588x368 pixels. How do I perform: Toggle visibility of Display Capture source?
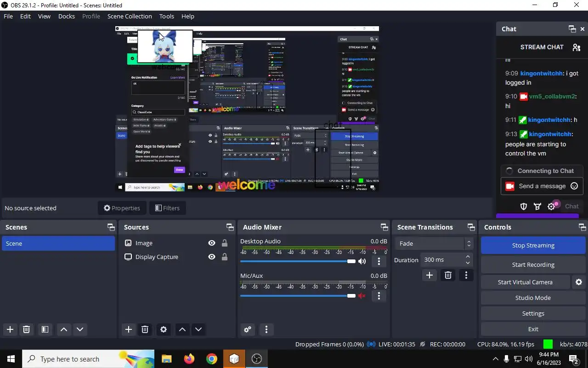[212, 257]
